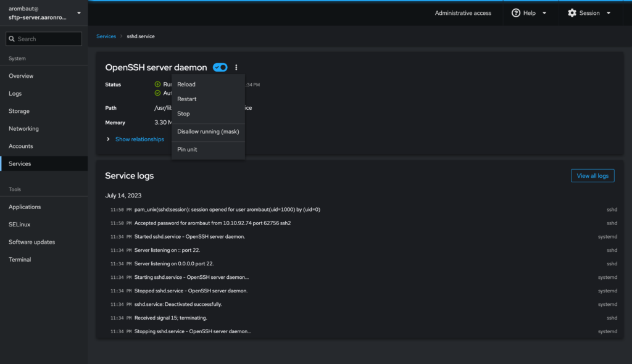Open the Accepted password log entry
Image resolution: width=632 pixels, height=364 pixels.
pyautogui.click(x=212, y=223)
